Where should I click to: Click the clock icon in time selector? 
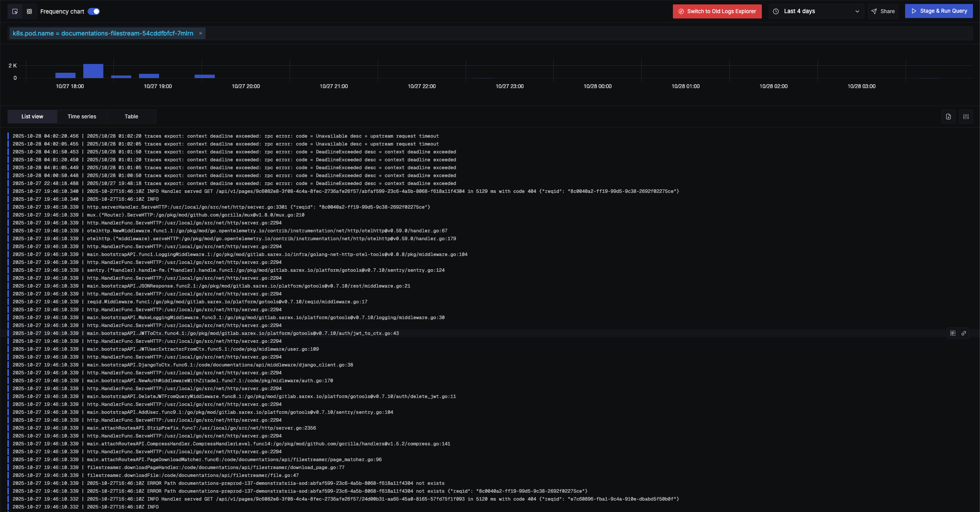pos(776,11)
